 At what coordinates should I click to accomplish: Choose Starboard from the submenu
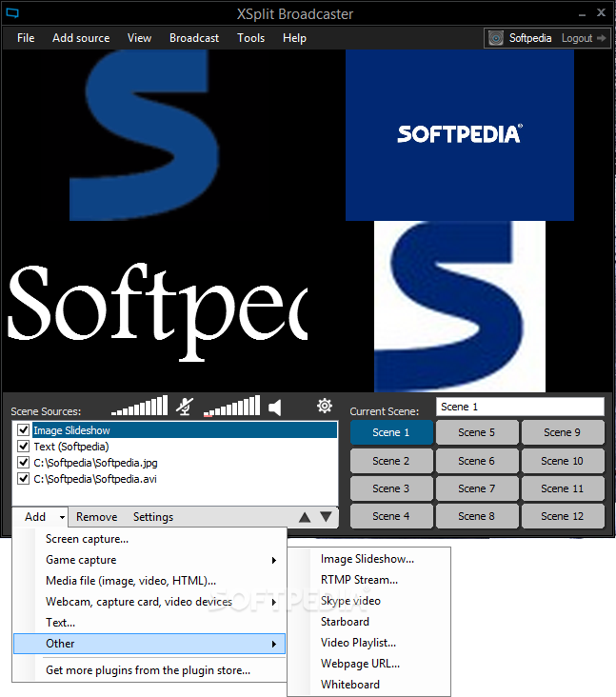pos(368,622)
